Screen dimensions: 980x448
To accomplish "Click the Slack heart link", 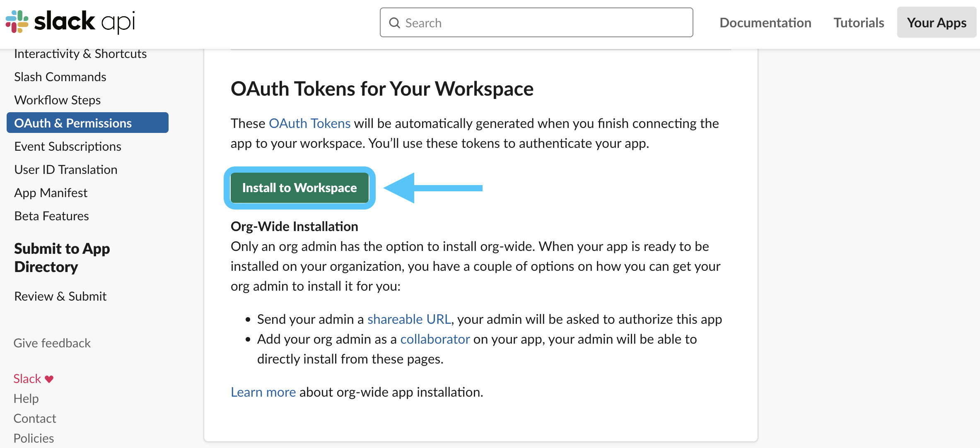I will [33, 378].
